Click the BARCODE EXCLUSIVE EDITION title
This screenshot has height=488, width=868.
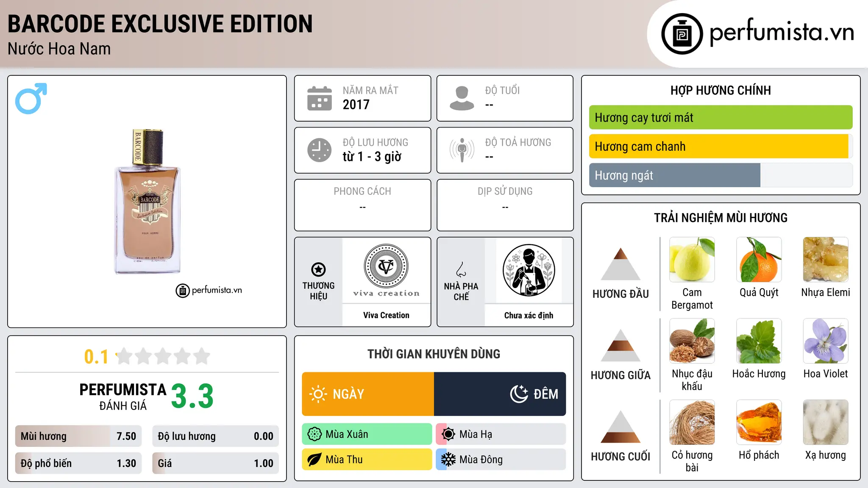[x=160, y=24]
